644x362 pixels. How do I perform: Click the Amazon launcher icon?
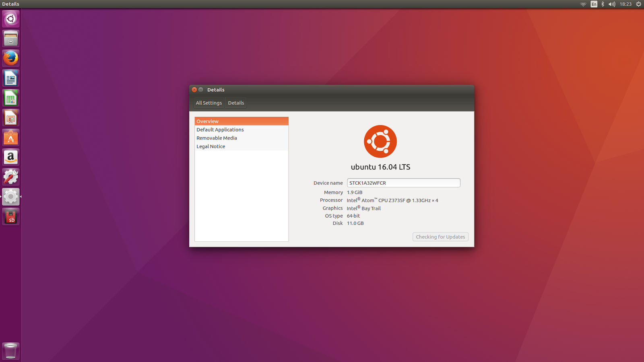click(x=11, y=157)
